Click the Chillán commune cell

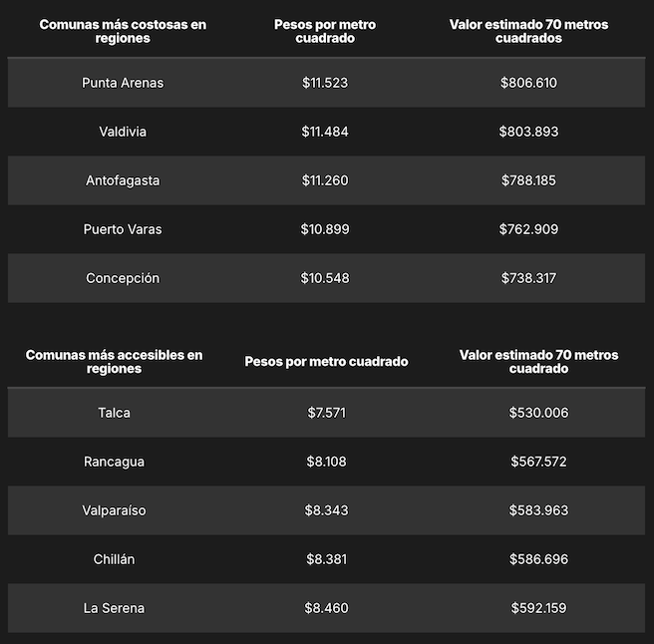pos(115,559)
